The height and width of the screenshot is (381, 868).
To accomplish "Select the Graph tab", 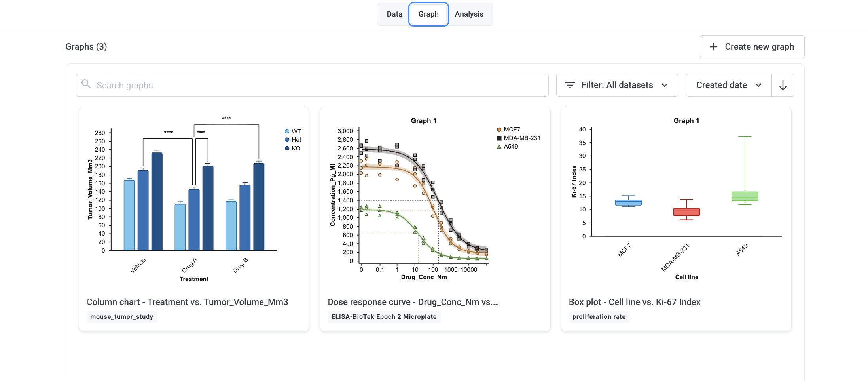I will pos(428,14).
